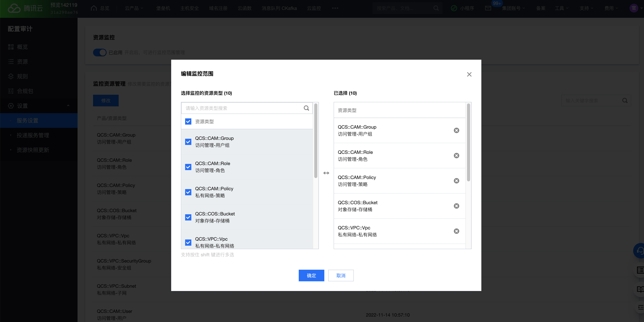Remove QCS::CAM::Role from selected list
Image resolution: width=644 pixels, height=322 pixels.
[456, 156]
